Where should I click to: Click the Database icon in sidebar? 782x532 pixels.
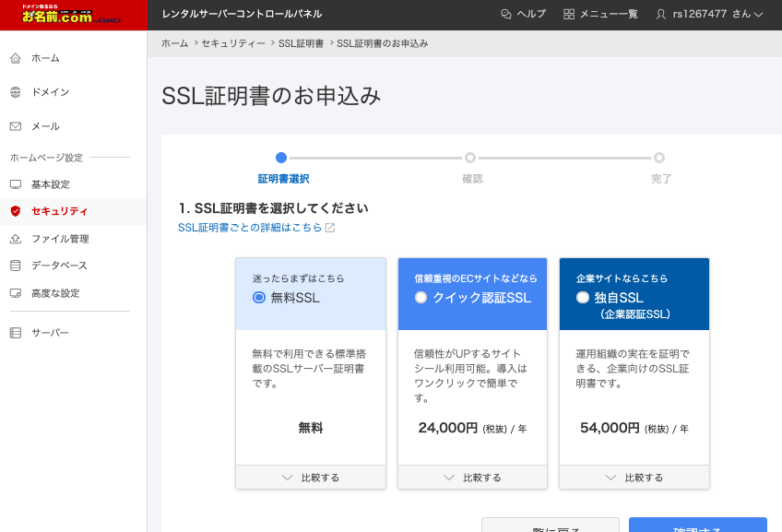(15, 266)
